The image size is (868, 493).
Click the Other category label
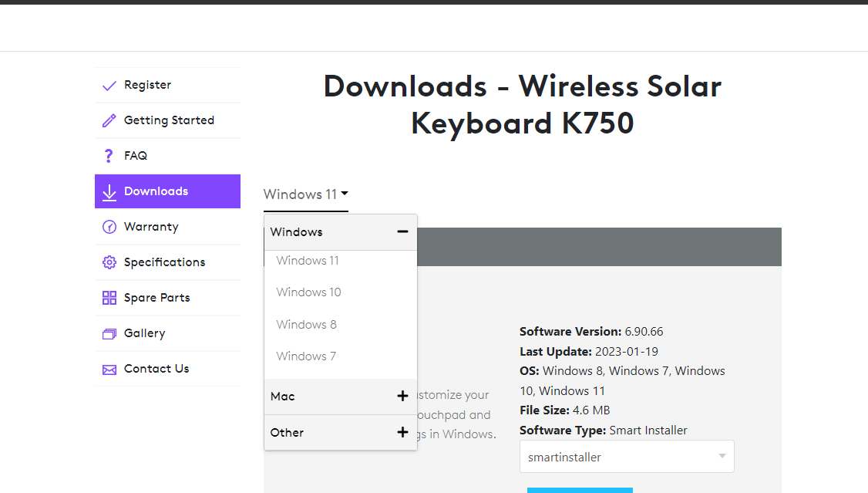pyautogui.click(x=287, y=433)
